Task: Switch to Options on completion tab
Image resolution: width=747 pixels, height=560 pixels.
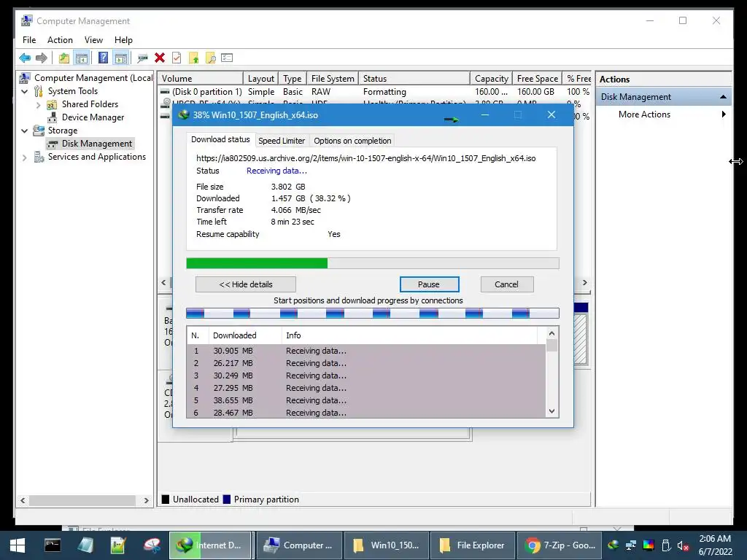Action: pyautogui.click(x=352, y=141)
